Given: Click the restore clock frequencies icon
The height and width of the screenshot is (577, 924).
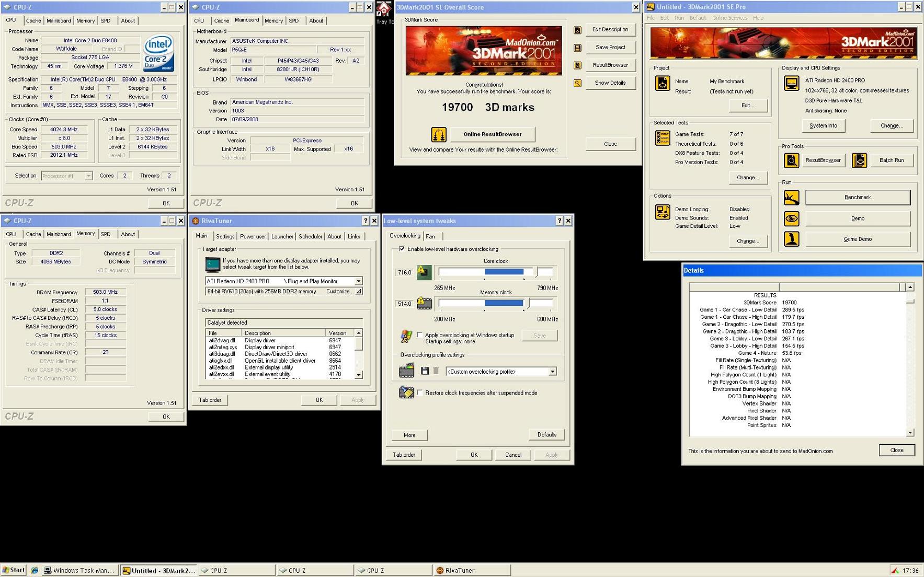Looking at the screenshot, I should (406, 393).
